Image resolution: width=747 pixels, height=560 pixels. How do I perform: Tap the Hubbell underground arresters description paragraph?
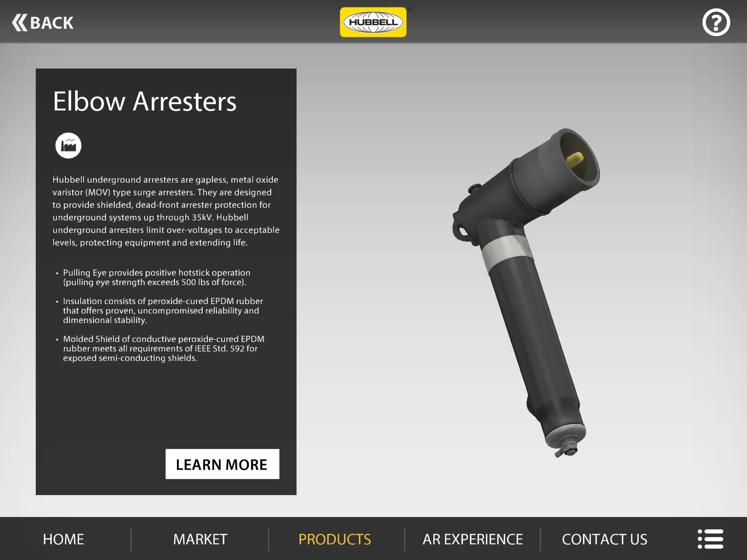[x=166, y=211]
